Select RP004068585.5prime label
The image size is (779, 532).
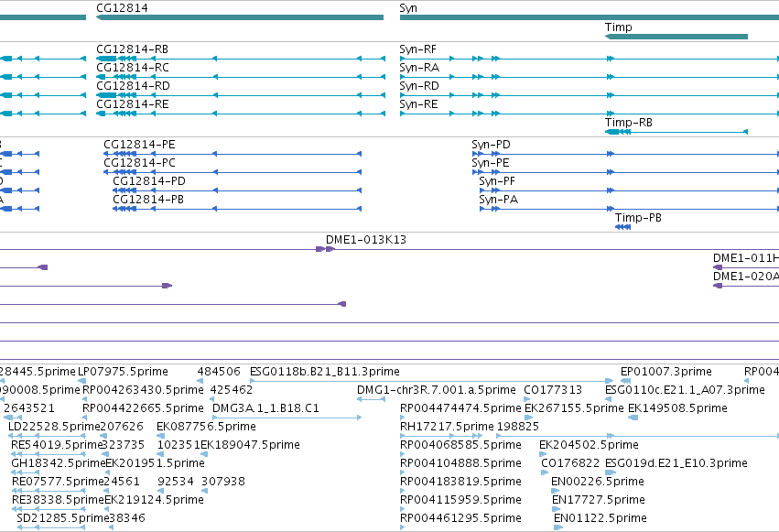click(x=460, y=445)
